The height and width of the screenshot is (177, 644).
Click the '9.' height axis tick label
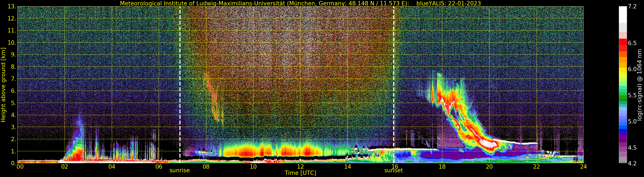click(14, 55)
